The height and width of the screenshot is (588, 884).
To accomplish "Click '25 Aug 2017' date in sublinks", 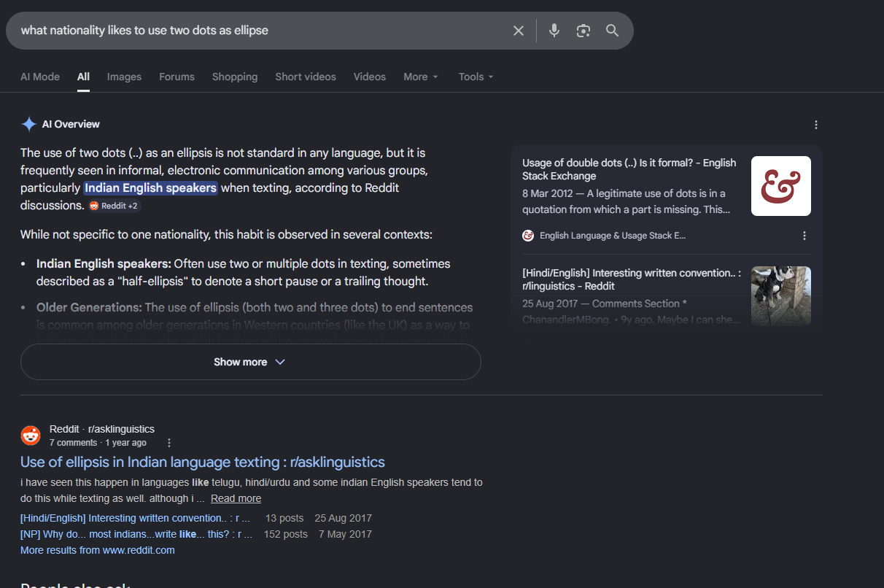I will [x=343, y=518].
